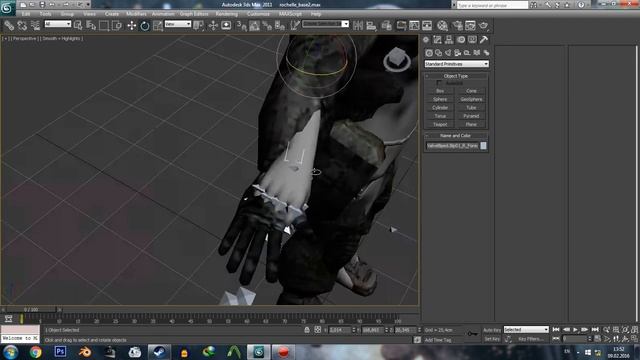640x360 pixels.
Task: Open key mode 'Selected' dropdown
Action: pyautogui.click(x=526, y=329)
